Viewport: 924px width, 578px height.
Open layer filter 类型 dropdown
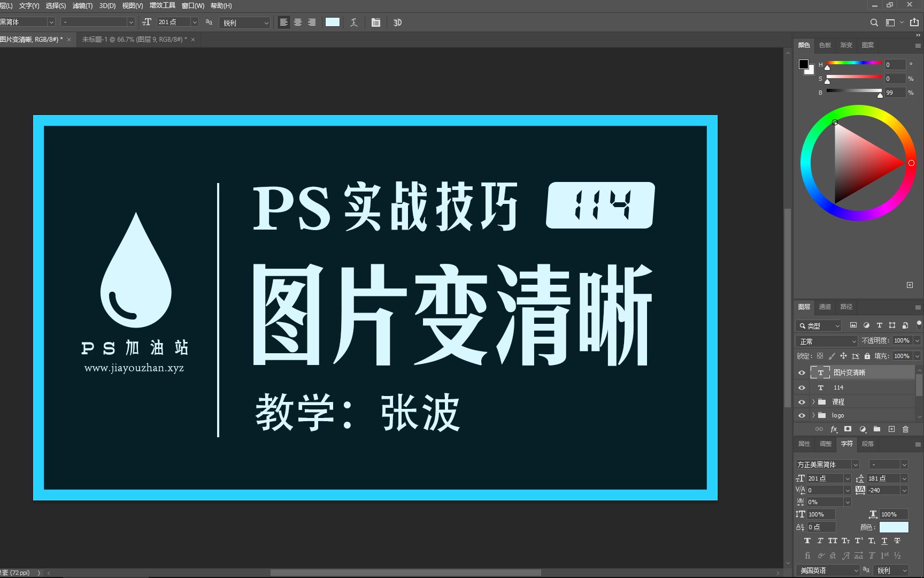[x=819, y=325]
